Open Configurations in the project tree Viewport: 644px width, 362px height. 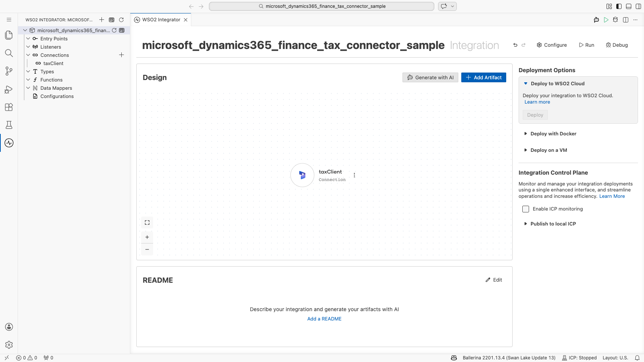coord(57,96)
